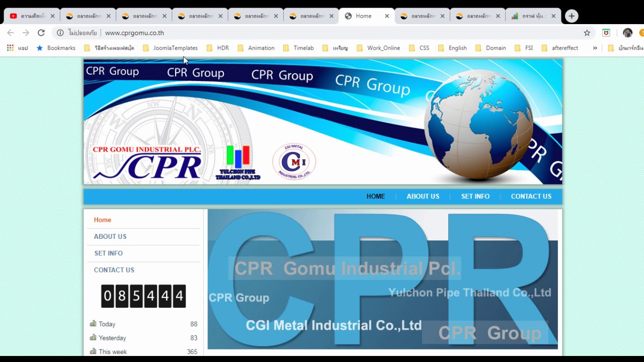Open the rightmost นักมาร์กอีพ bookmark folder
Screen dimensions: 644x362
(x=625, y=48)
